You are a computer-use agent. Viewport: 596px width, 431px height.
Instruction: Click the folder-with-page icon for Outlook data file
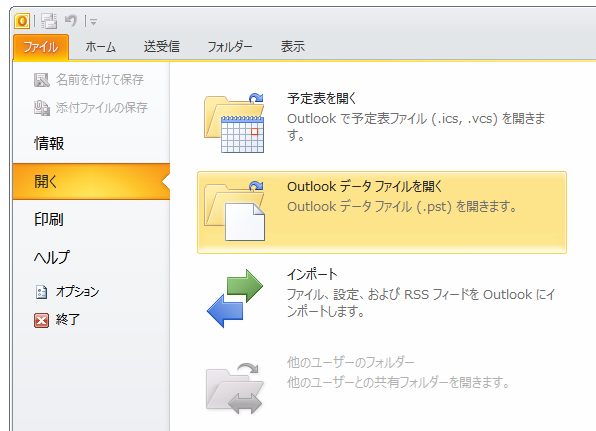(x=234, y=211)
